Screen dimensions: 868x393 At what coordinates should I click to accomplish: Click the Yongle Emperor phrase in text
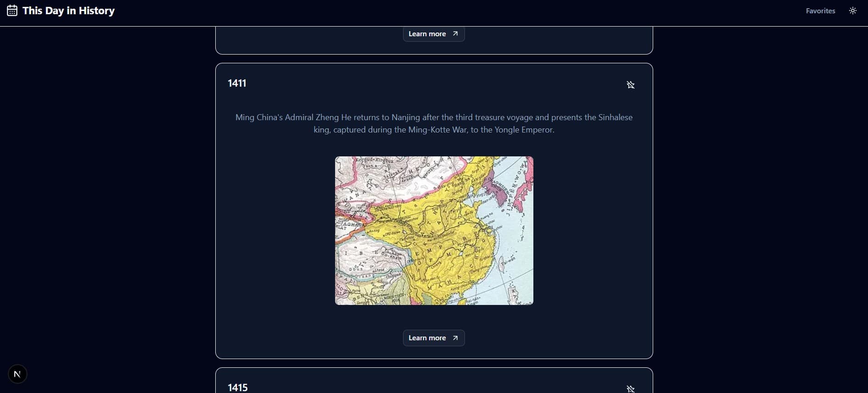coord(524,130)
